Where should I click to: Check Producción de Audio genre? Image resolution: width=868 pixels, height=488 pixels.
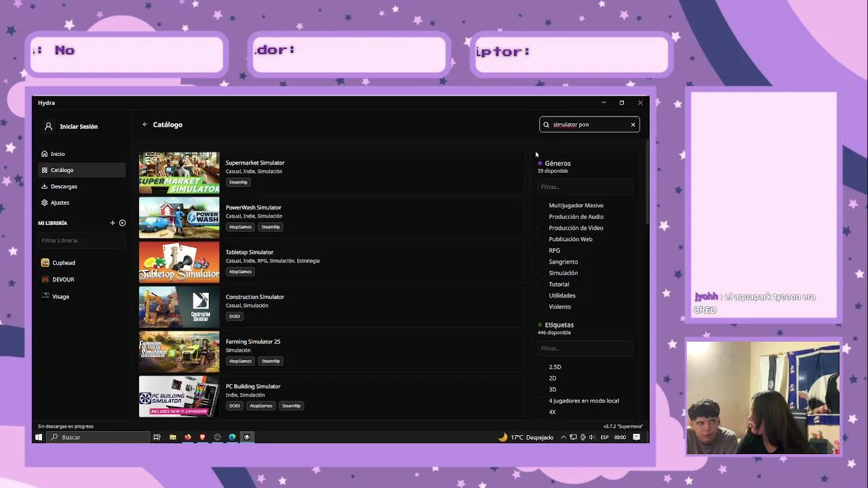click(542, 217)
